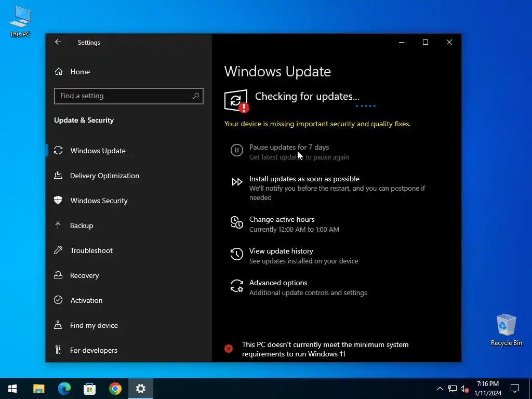Viewport: 532px width, 399px height.
Task: Maximize the Settings window
Action: coord(425,42)
